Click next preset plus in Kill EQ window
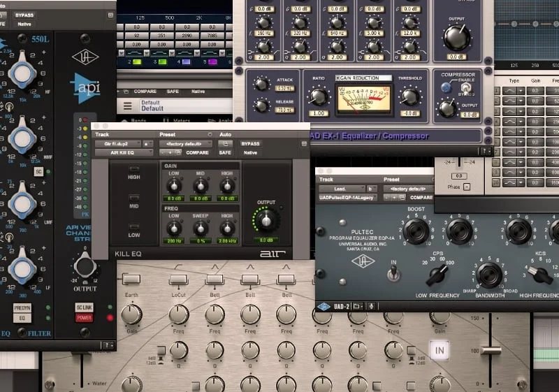559x392 pixels. (170, 152)
